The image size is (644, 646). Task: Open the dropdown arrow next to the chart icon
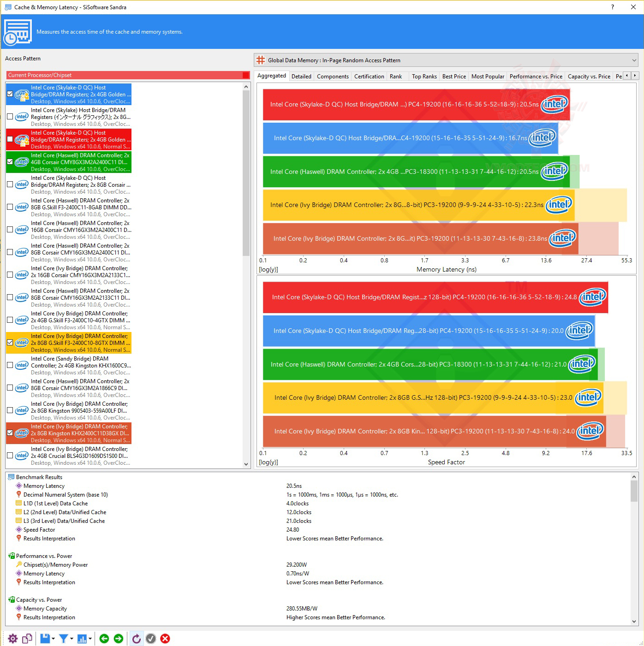click(x=90, y=639)
